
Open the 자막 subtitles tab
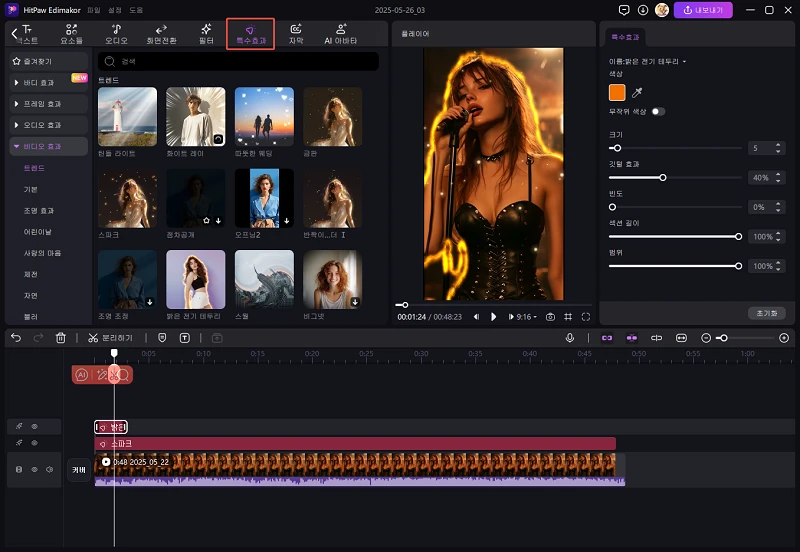[296, 34]
